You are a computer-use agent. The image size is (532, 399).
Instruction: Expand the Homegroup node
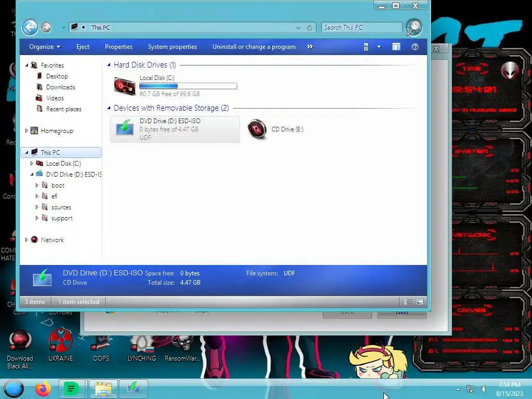point(26,130)
